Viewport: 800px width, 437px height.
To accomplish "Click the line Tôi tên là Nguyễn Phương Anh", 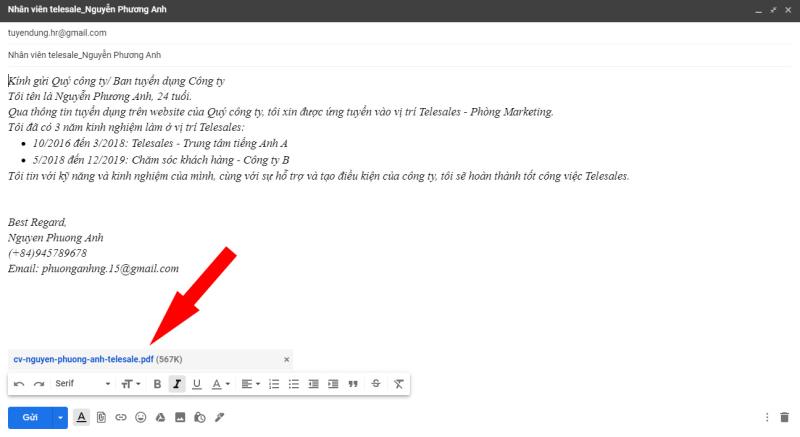I will [100, 96].
